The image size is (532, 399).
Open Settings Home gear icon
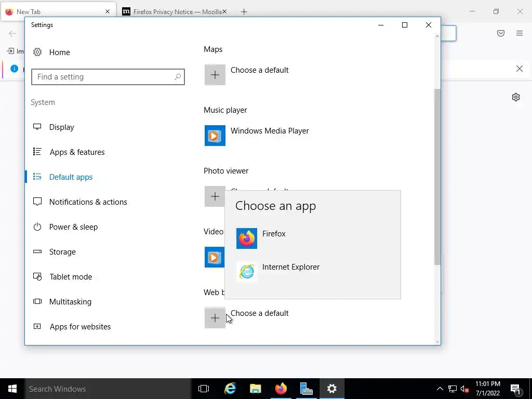click(x=37, y=52)
